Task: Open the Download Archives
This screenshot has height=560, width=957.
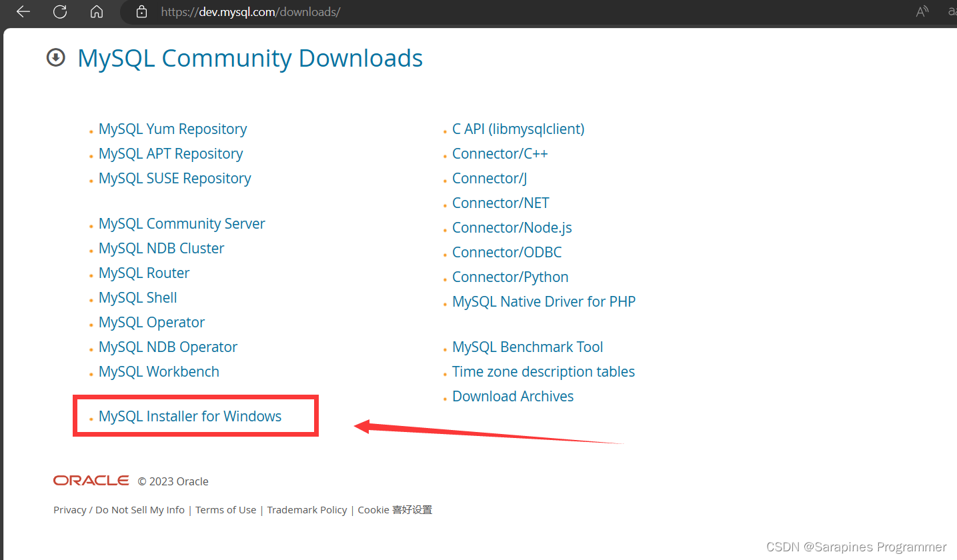Action: click(513, 395)
